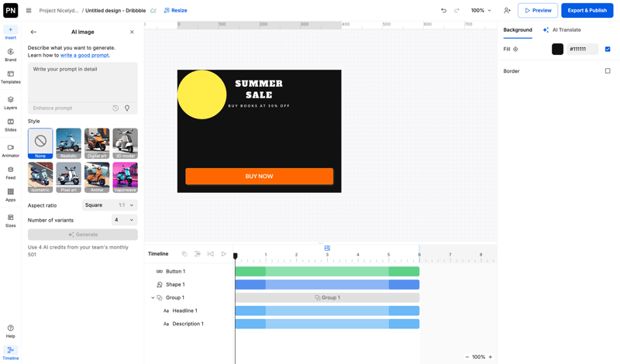Select the None style option
This screenshot has height=364, width=620.
pyautogui.click(x=40, y=143)
